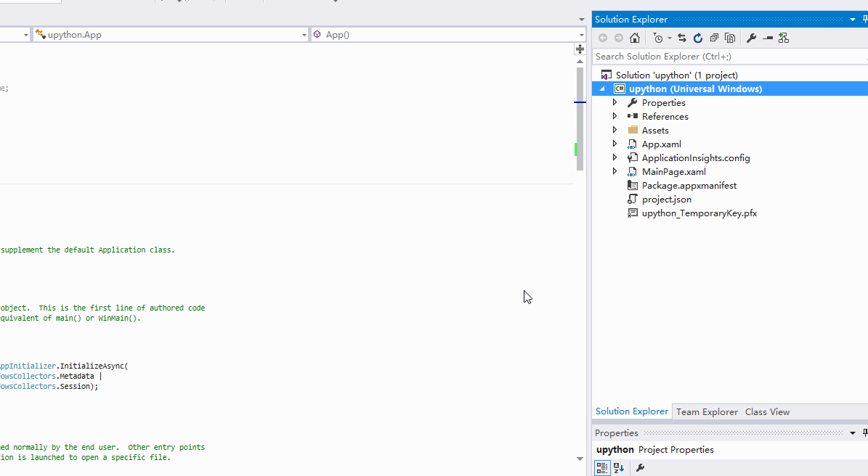This screenshot has width=868, height=476.
Task: Open Properties wrench icon in Solution Explorer toolbar
Action: tap(751, 38)
